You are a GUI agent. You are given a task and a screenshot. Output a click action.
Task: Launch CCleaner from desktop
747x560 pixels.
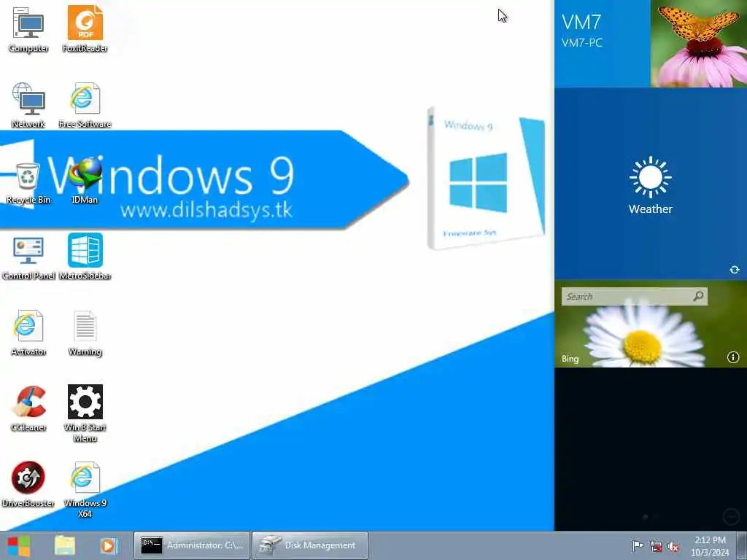[28, 408]
